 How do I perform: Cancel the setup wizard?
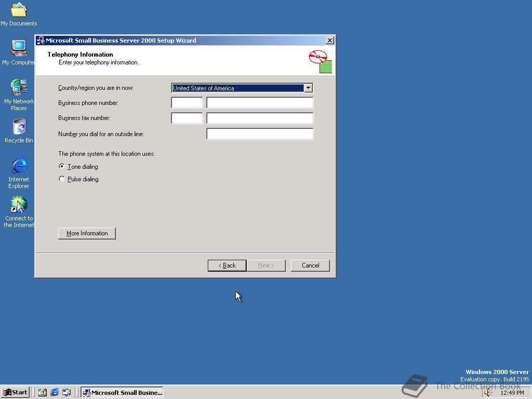click(310, 265)
